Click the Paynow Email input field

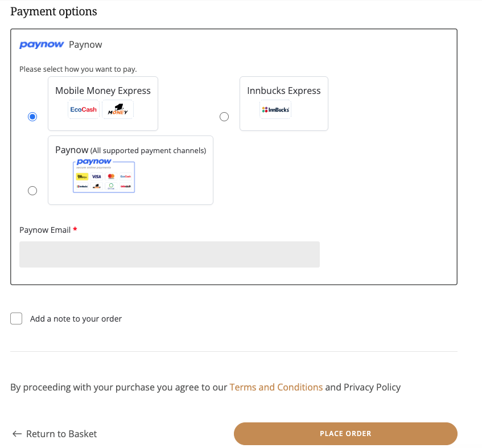point(170,254)
